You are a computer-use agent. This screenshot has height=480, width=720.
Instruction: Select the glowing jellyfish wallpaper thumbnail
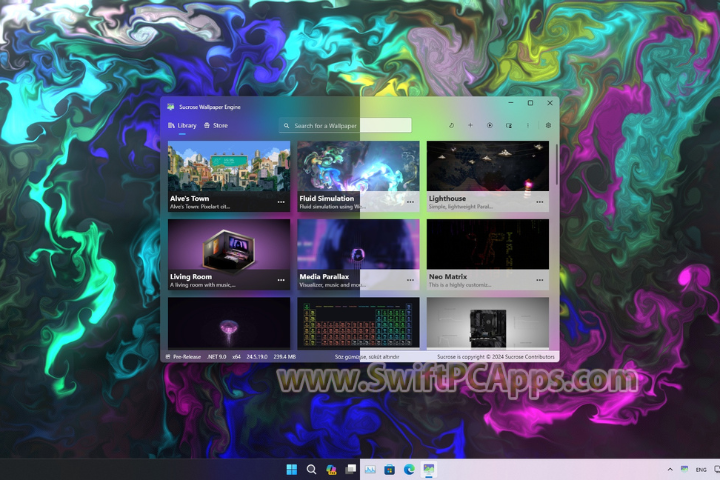coord(229,323)
